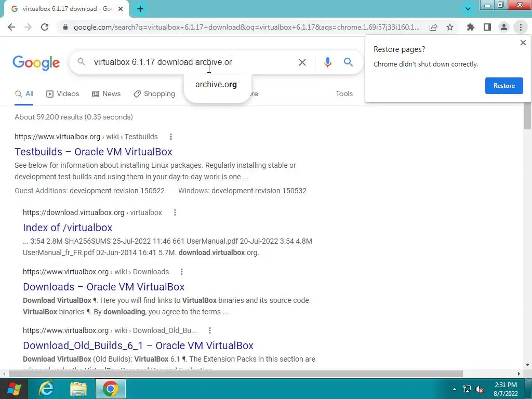Click the scrollbar down arrow
Viewport: 532px width, 399px height.
(x=527, y=365)
